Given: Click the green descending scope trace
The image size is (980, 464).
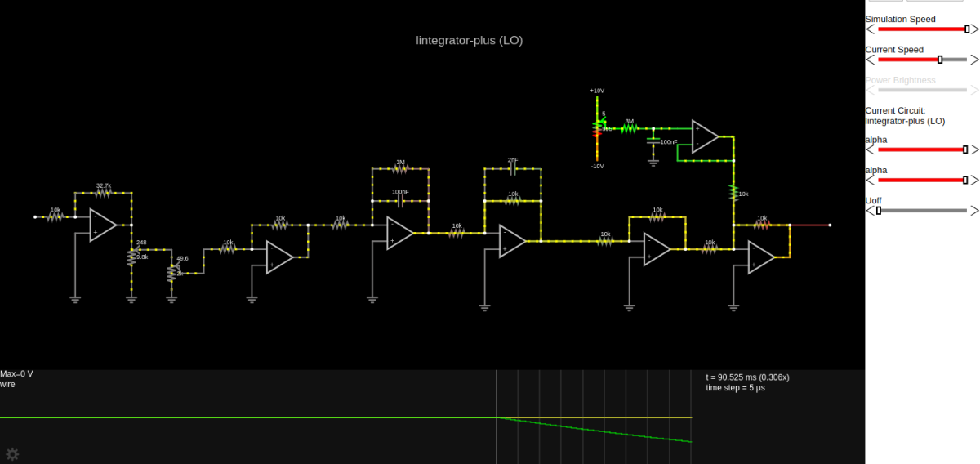Looking at the screenshot, I should (596, 430).
